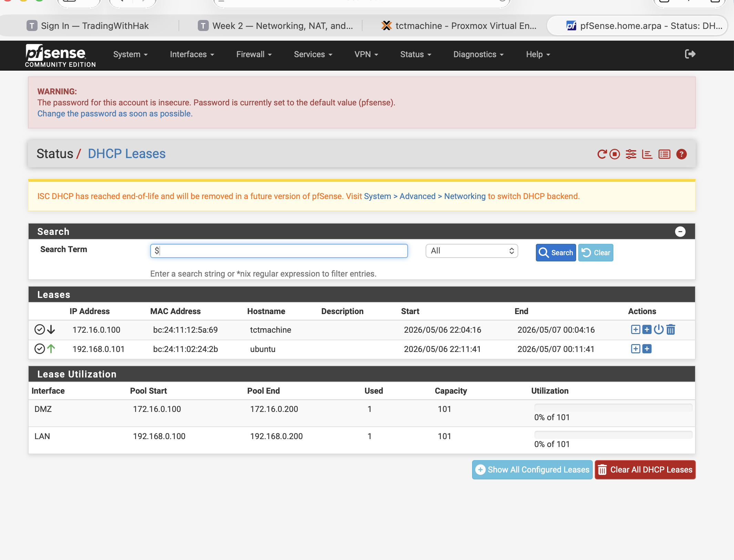734x560 pixels.
Task: Click the IP Address column header
Action: click(x=90, y=311)
